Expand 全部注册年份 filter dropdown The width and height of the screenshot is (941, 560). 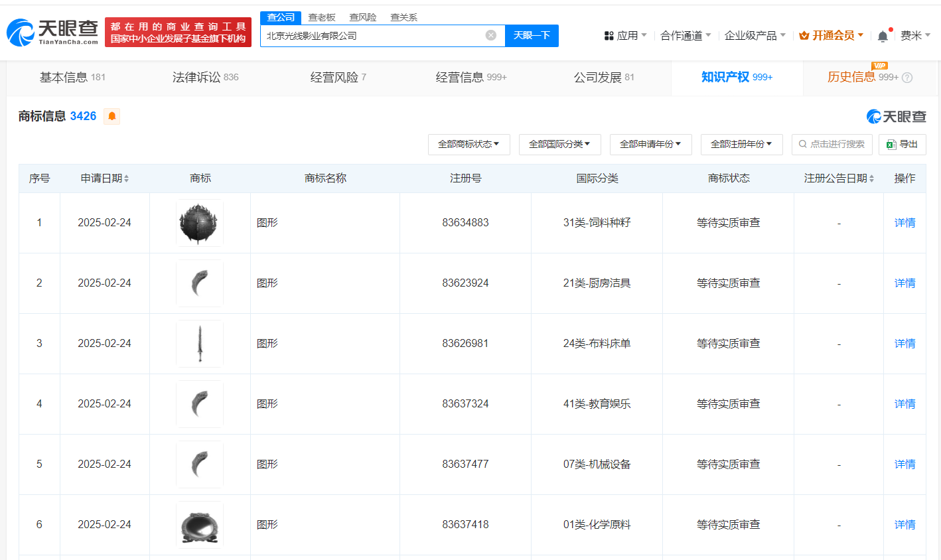coord(742,144)
